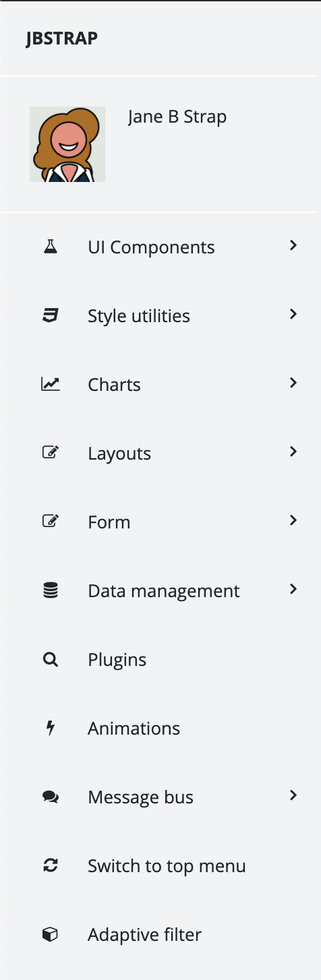The image size is (321, 980).
Task: Open the Animations menu item
Action: tap(160, 729)
